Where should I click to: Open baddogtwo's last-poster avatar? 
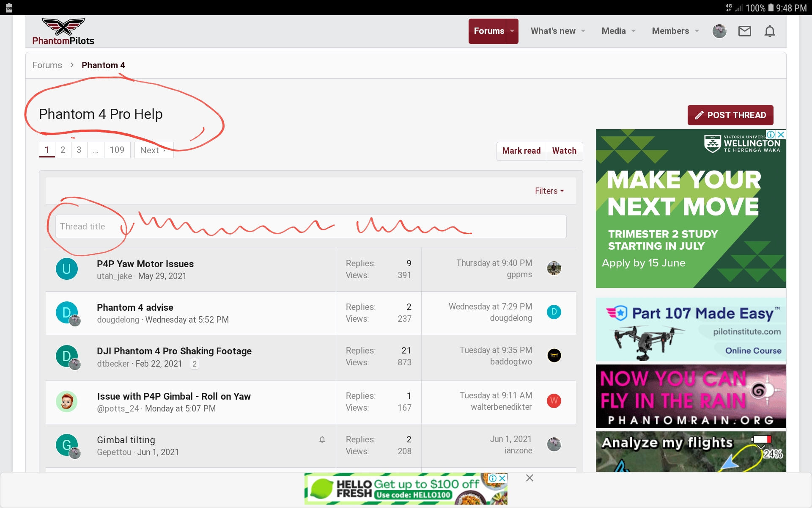(x=554, y=356)
